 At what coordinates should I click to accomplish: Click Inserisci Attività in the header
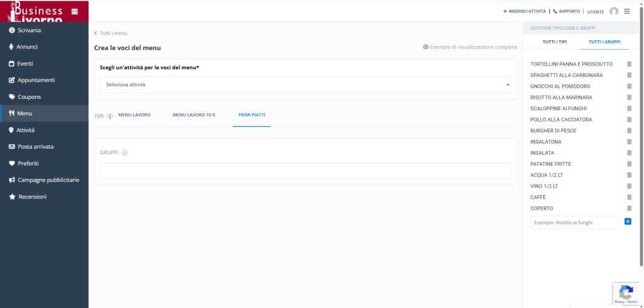[x=525, y=11]
